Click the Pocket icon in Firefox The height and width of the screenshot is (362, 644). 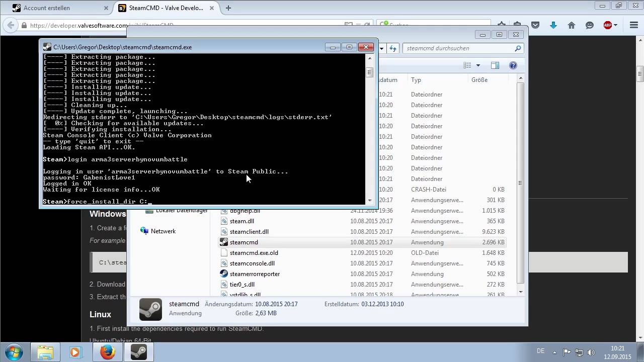535,25
